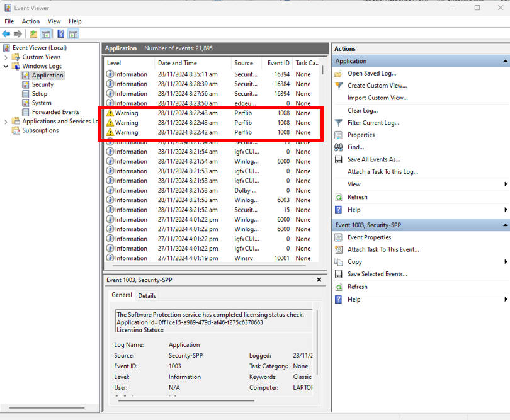Viewport: 510px width, 420px height.
Task: Click Filter Current Log... action
Action: click(x=373, y=123)
